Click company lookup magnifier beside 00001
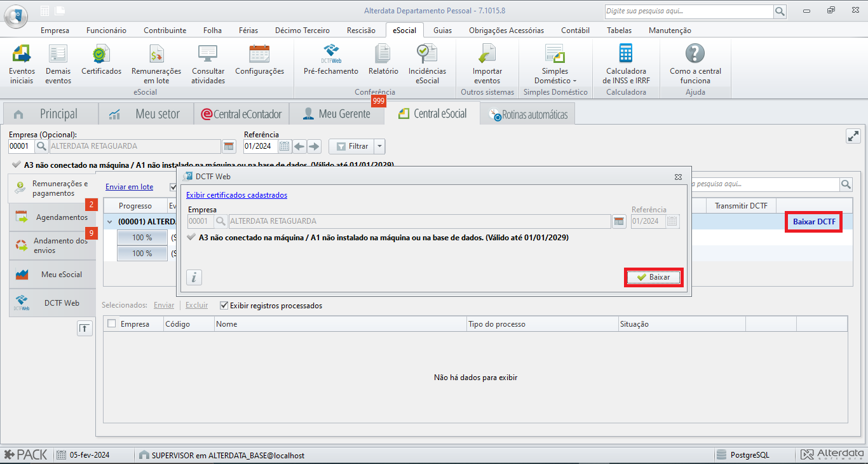868x464 pixels. click(x=41, y=146)
